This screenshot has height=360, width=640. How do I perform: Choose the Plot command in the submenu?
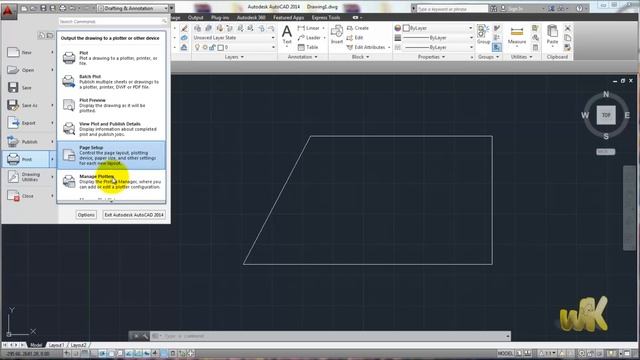[111, 58]
